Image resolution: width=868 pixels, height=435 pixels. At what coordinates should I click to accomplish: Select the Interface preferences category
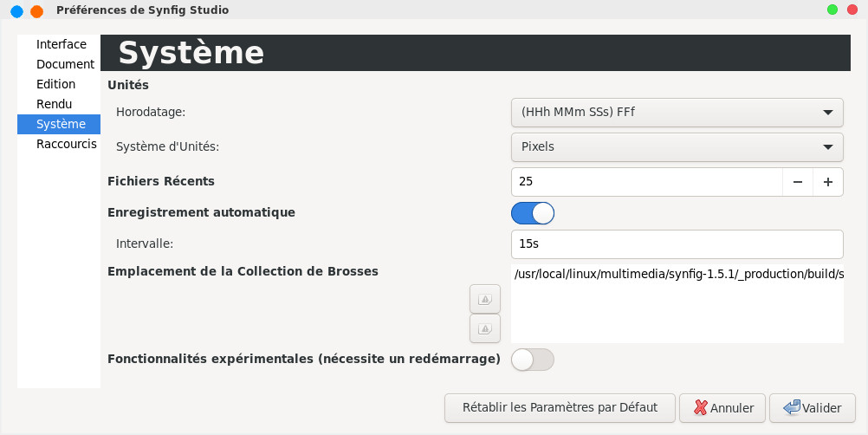pyautogui.click(x=61, y=44)
